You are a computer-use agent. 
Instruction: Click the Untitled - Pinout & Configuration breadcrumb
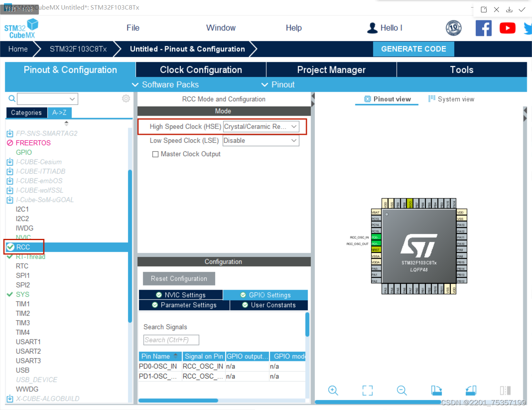[x=187, y=49]
